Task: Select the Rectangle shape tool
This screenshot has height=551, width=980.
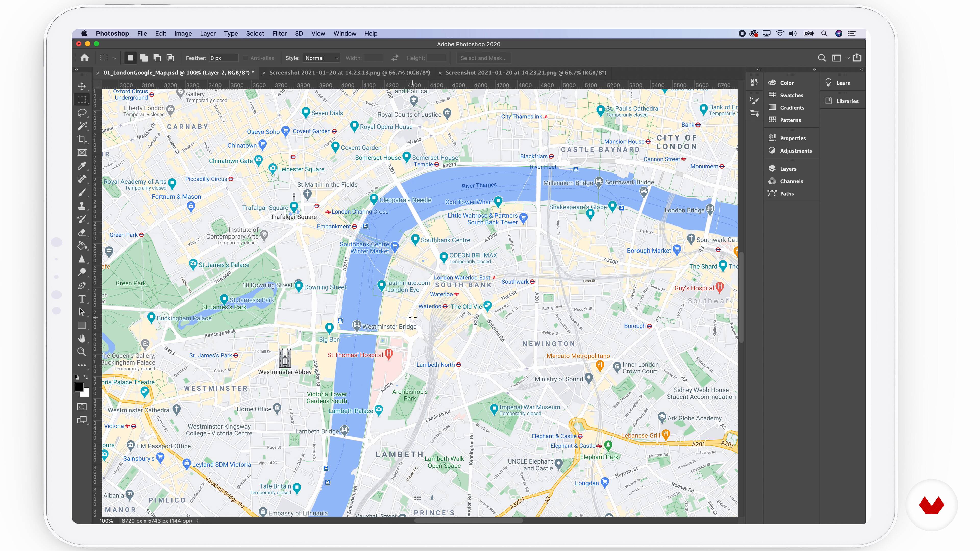Action: 82,325
